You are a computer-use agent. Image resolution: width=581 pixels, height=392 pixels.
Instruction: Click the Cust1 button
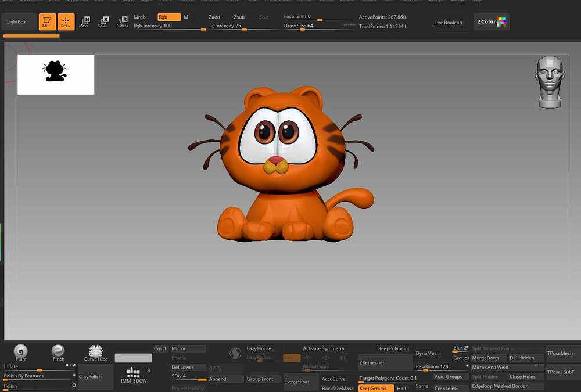tap(160, 348)
